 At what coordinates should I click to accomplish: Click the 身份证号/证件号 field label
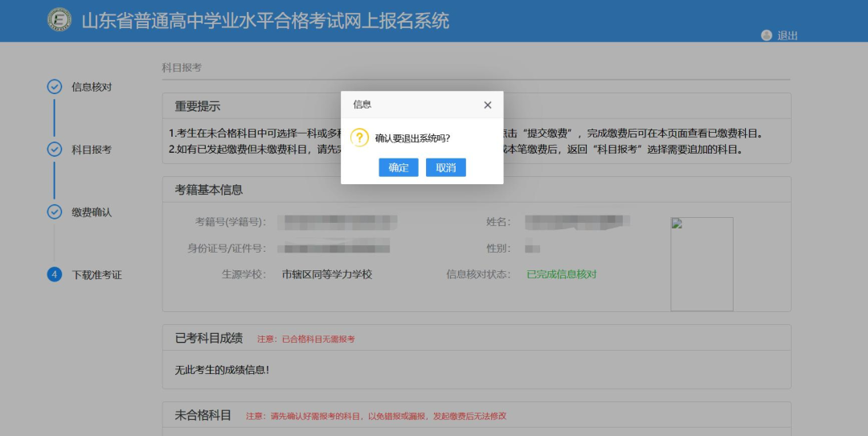[227, 249]
